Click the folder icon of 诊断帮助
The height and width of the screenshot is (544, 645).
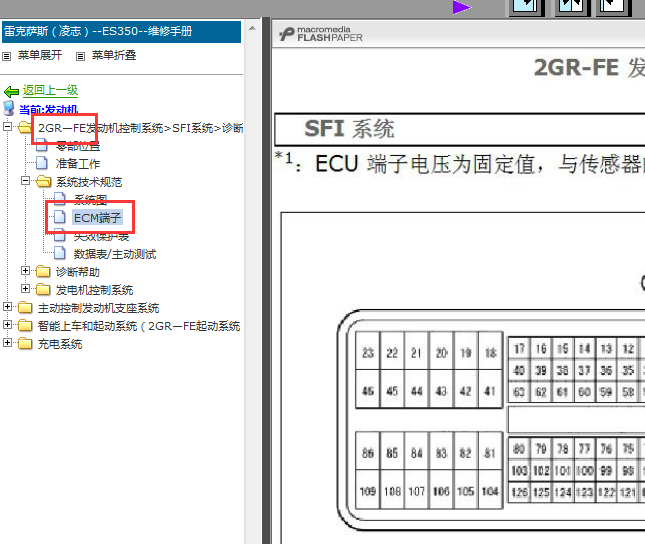[43, 272]
